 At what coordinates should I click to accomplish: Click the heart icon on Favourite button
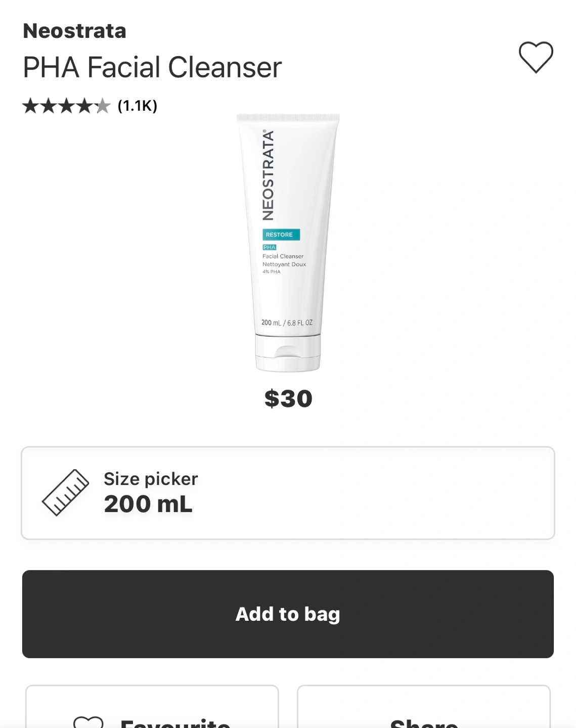coord(88,722)
